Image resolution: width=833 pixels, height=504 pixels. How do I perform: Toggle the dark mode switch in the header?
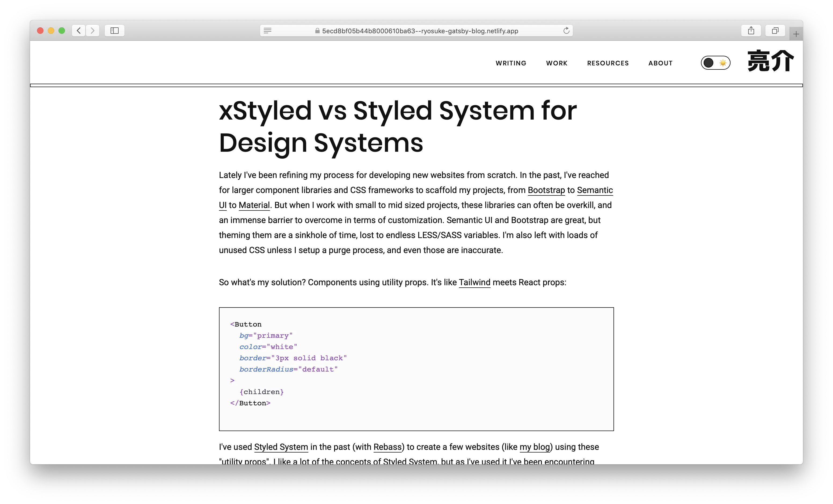[715, 62]
